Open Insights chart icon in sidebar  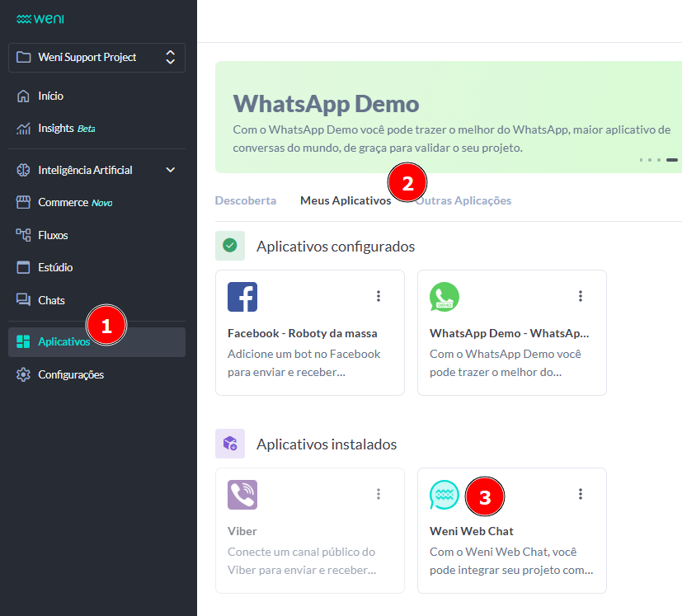(x=24, y=129)
